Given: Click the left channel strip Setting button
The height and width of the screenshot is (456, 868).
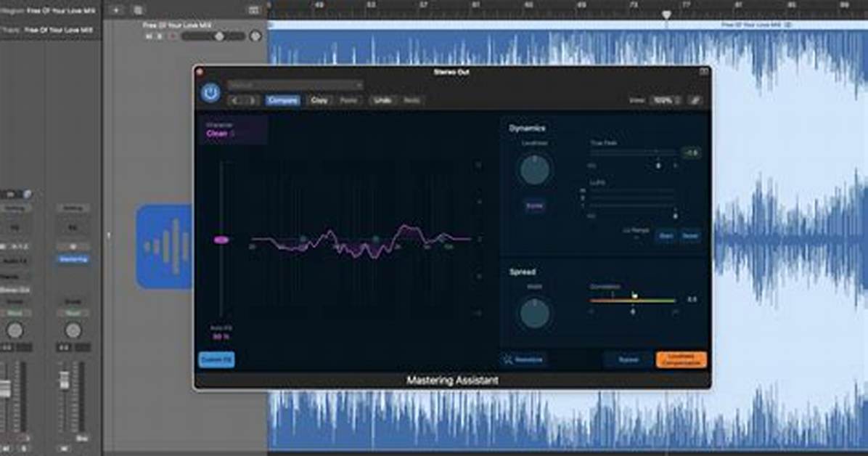Looking at the screenshot, I should (x=15, y=208).
